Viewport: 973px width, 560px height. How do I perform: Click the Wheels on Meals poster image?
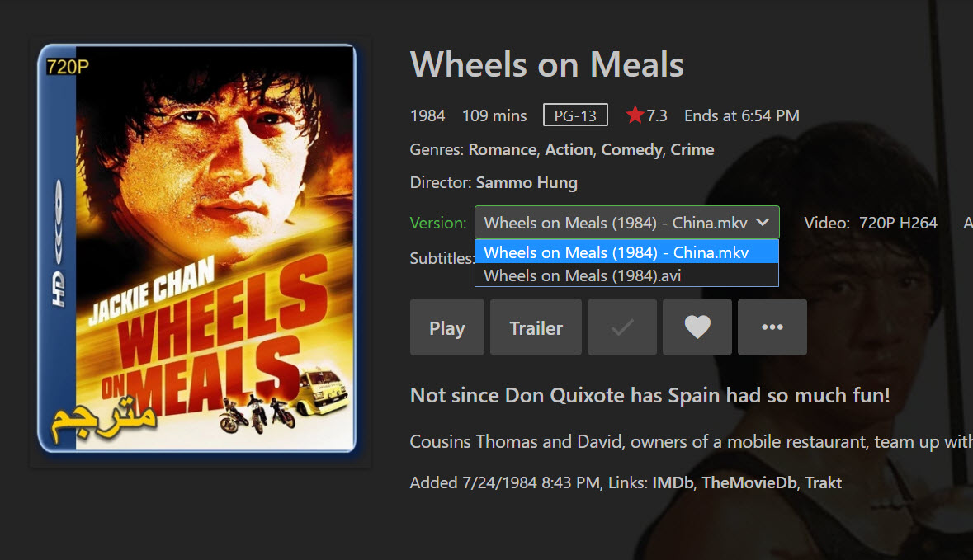pyautogui.click(x=198, y=247)
